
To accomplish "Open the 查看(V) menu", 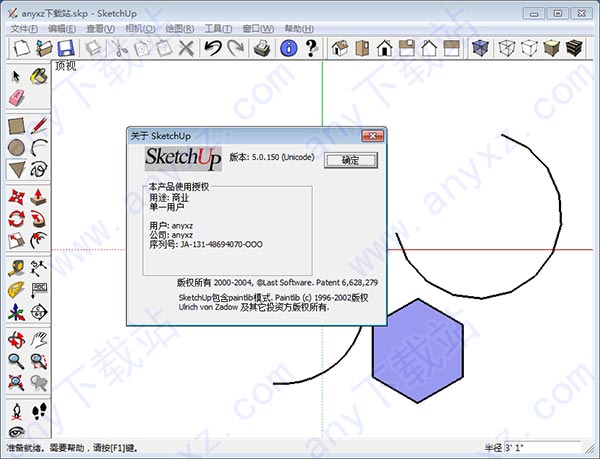I will point(100,29).
